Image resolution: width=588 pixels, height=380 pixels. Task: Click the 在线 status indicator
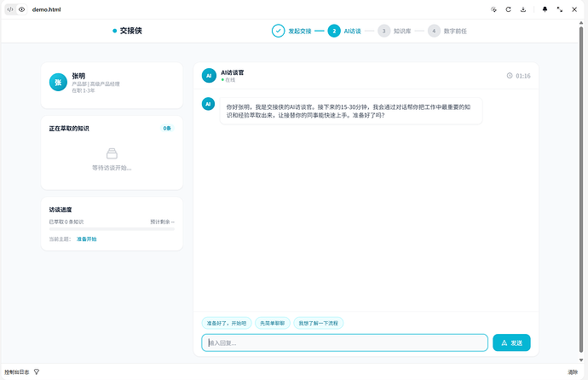tap(228, 80)
